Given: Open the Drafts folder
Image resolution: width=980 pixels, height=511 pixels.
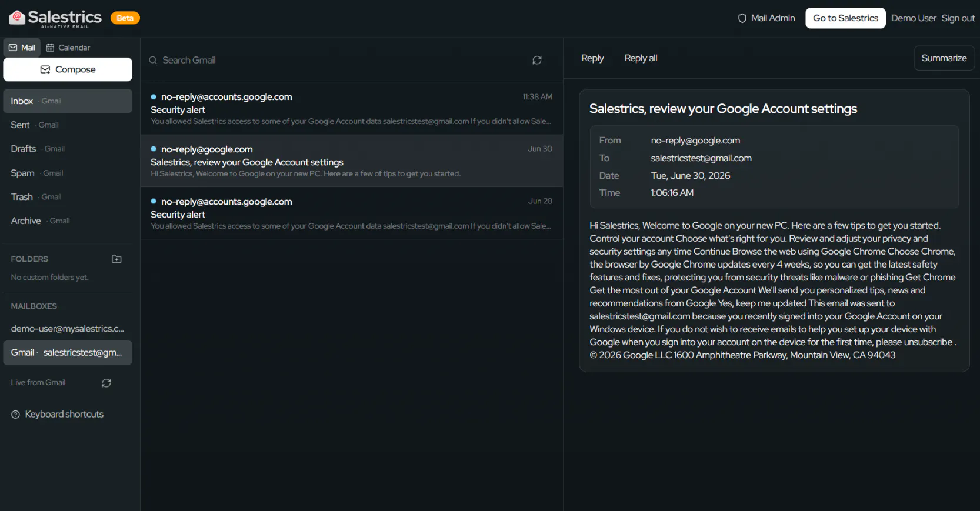Looking at the screenshot, I should pos(68,149).
